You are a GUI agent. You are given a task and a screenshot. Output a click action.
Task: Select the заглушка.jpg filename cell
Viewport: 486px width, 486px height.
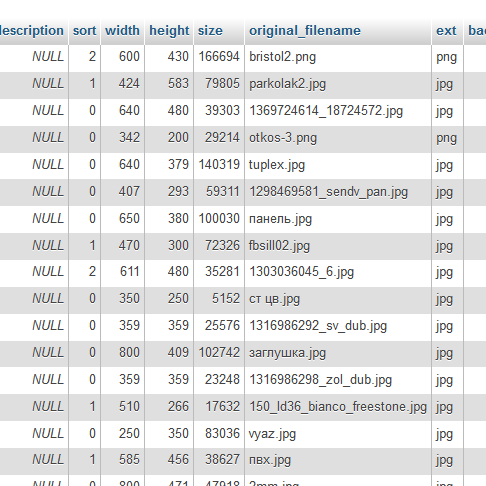click(x=338, y=353)
